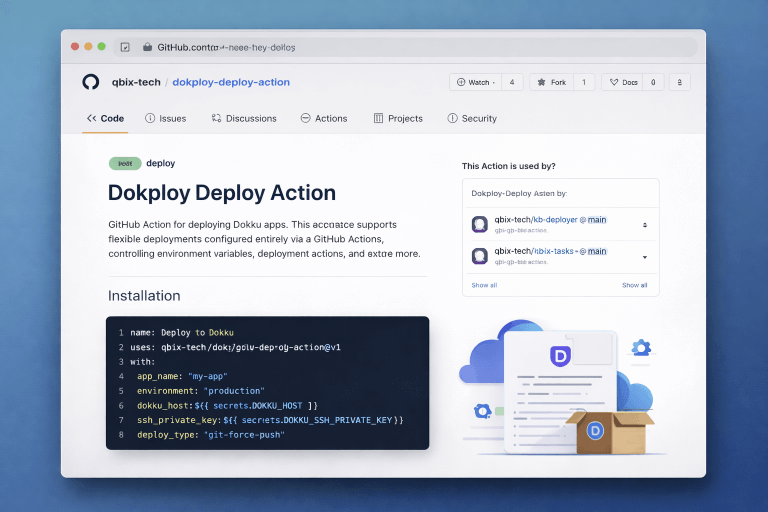
Task: Click the browser window's yellow minimize button
Action: click(88, 46)
